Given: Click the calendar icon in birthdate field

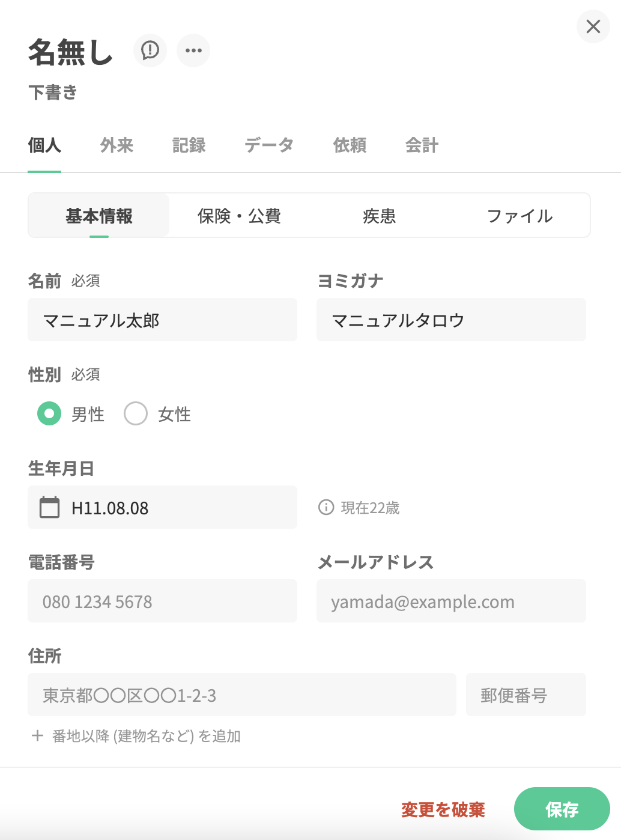Looking at the screenshot, I should coord(50,507).
